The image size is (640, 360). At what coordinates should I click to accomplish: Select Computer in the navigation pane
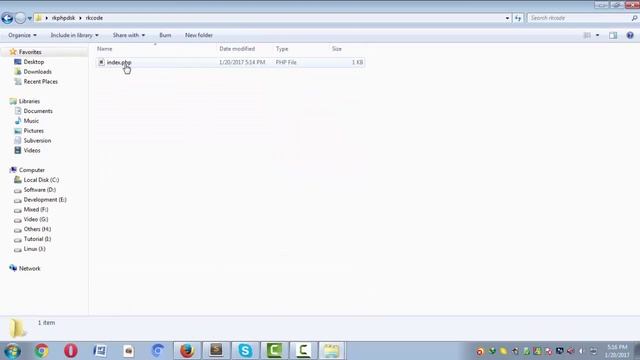click(32, 170)
